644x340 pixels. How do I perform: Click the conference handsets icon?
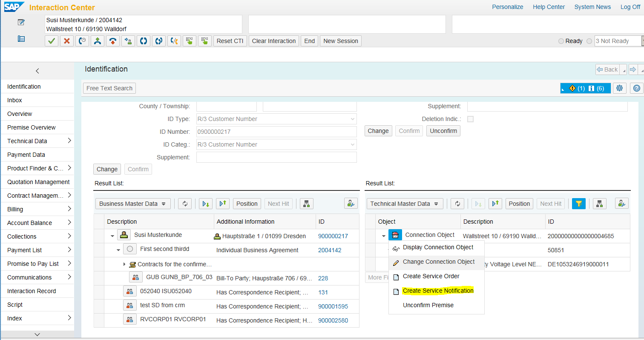144,41
